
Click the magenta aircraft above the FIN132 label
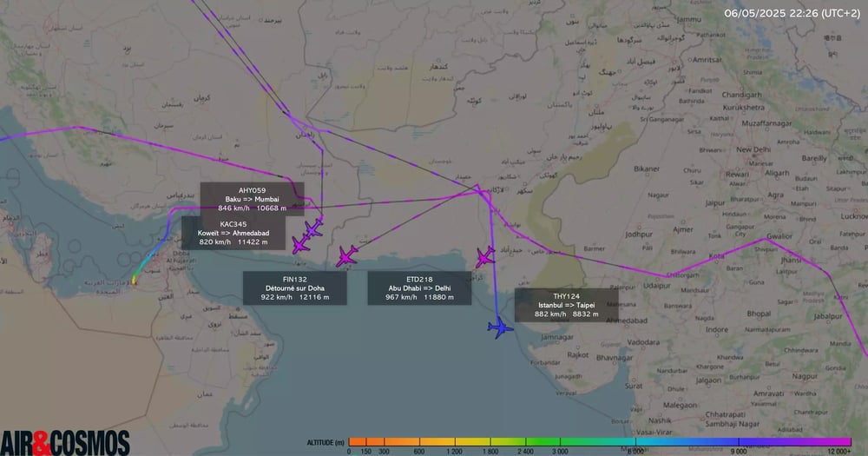tap(346, 256)
